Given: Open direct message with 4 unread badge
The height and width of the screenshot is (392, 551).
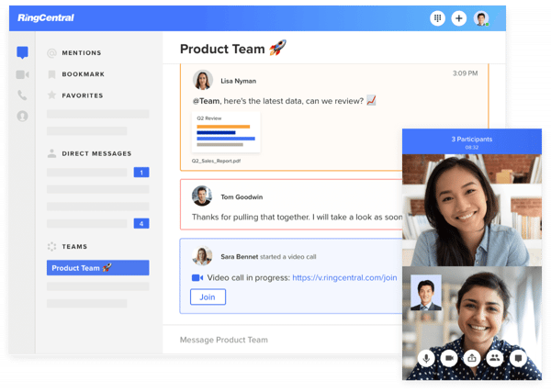Looking at the screenshot, I should pyautogui.click(x=97, y=223).
